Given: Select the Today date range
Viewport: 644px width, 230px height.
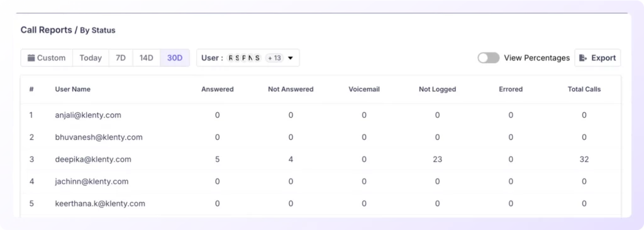Looking at the screenshot, I should coord(91,58).
